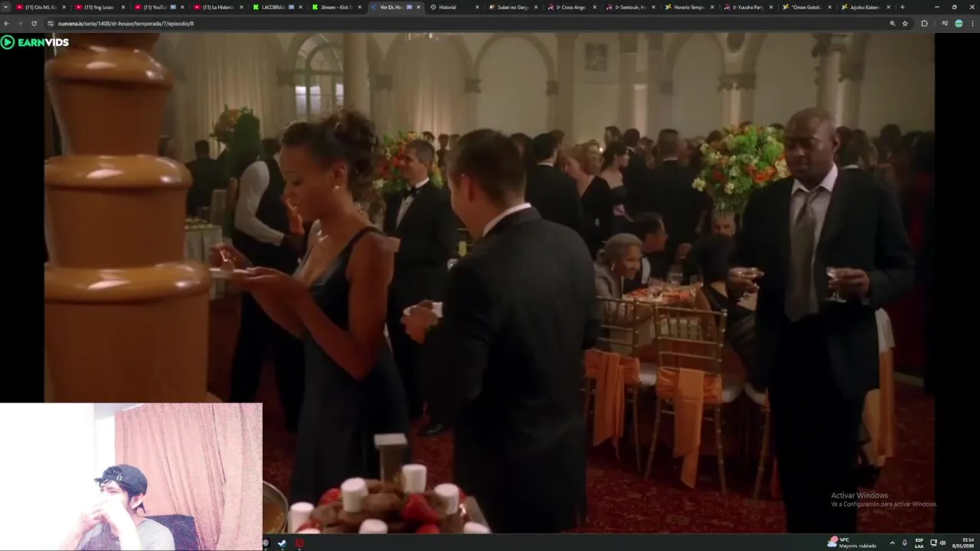Go forward in browser history
This screenshot has width=980, height=551.
[x=20, y=24]
